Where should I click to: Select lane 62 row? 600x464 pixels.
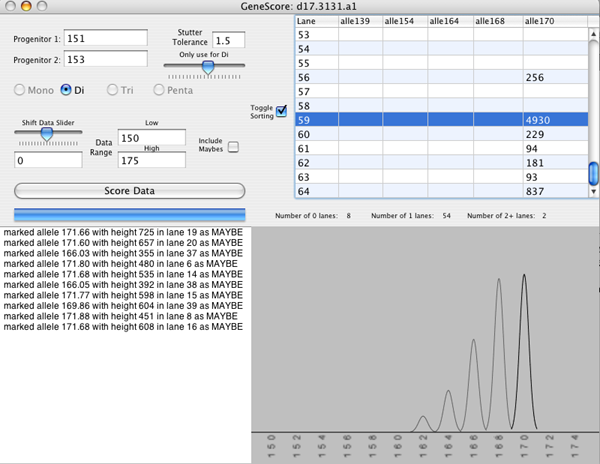tap(442, 163)
